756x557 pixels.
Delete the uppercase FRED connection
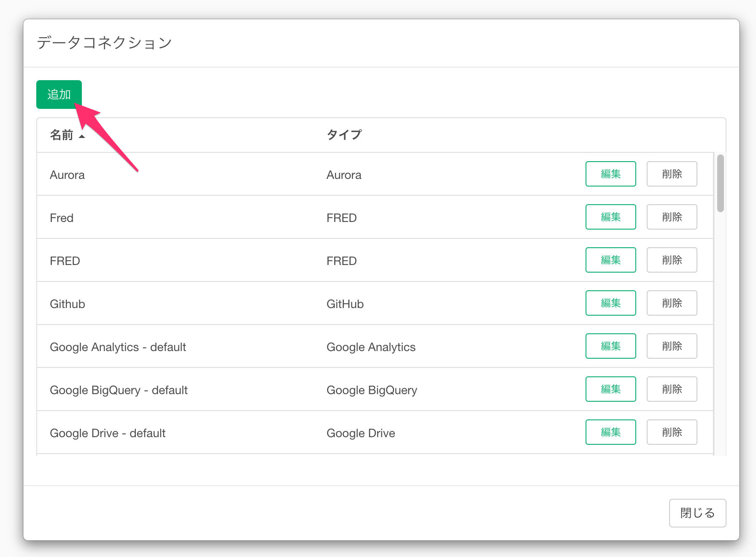tap(672, 260)
